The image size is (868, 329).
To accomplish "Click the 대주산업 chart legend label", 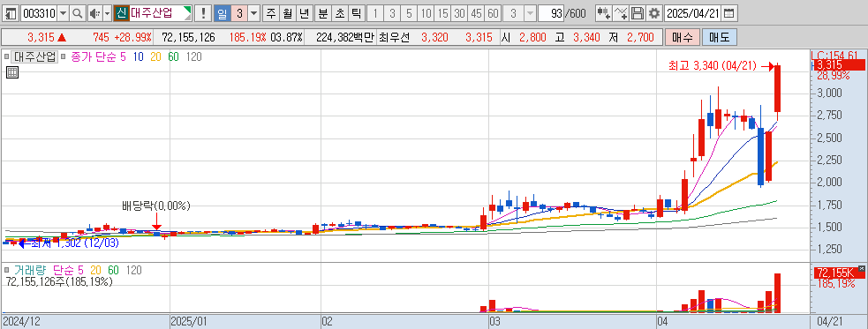I will 34,56.
